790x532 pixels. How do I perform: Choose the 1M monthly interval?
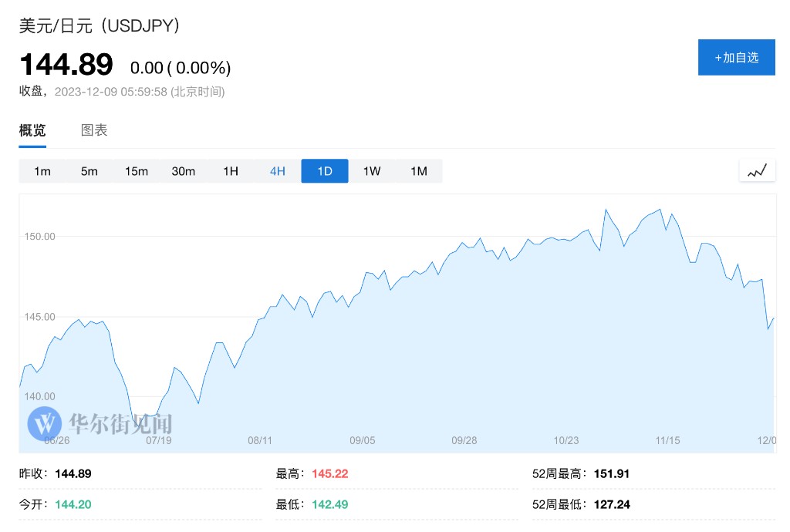click(x=419, y=171)
